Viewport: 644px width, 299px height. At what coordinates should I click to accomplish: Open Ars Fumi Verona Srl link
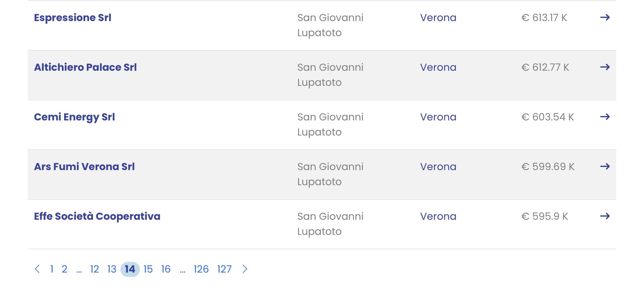point(84,167)
